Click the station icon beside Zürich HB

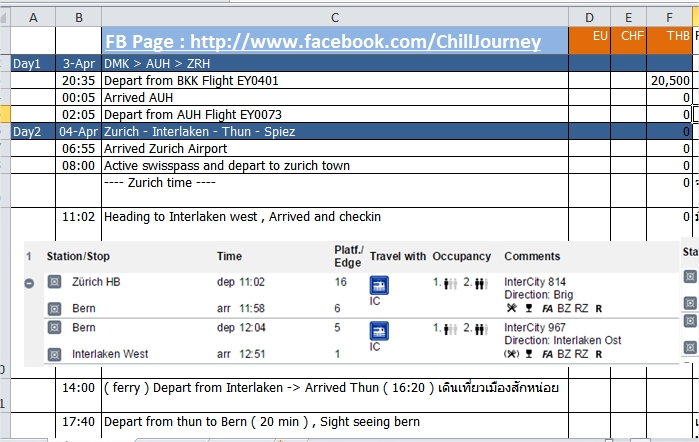[x=54, y=282]
